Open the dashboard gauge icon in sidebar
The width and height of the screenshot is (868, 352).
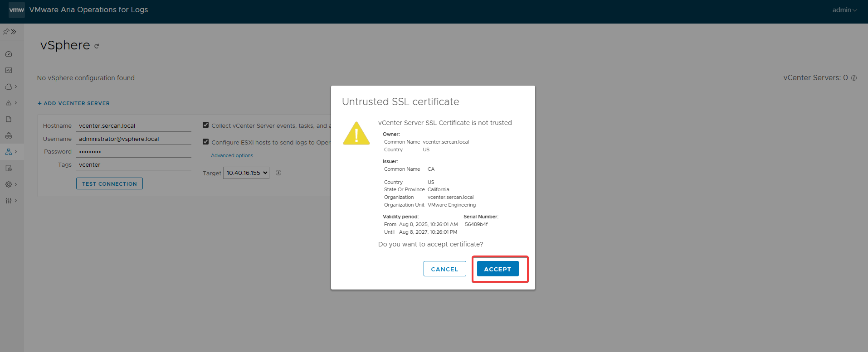(9, 54)
